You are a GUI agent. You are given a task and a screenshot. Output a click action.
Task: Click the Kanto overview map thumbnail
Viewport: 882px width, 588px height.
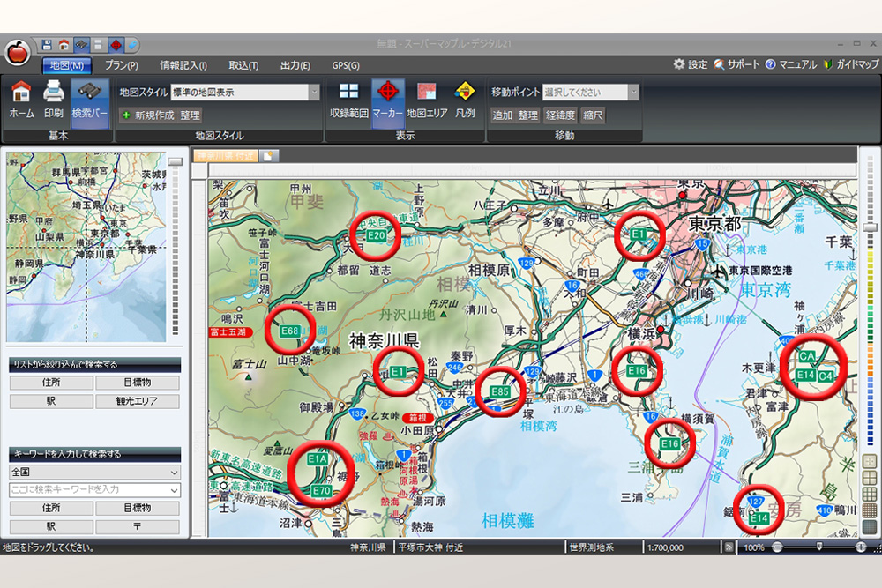[x=86, y=247]
